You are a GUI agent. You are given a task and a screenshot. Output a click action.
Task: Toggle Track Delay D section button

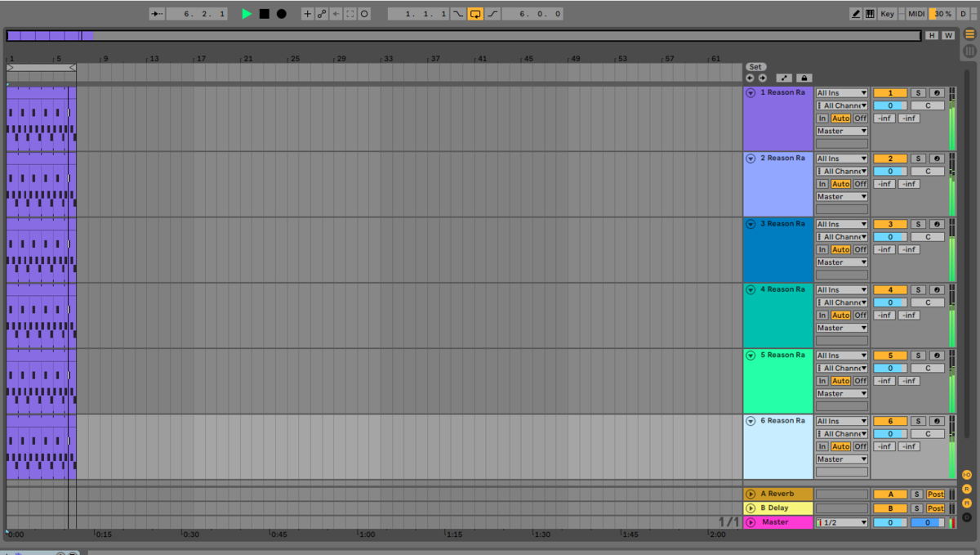click(967, 517)
